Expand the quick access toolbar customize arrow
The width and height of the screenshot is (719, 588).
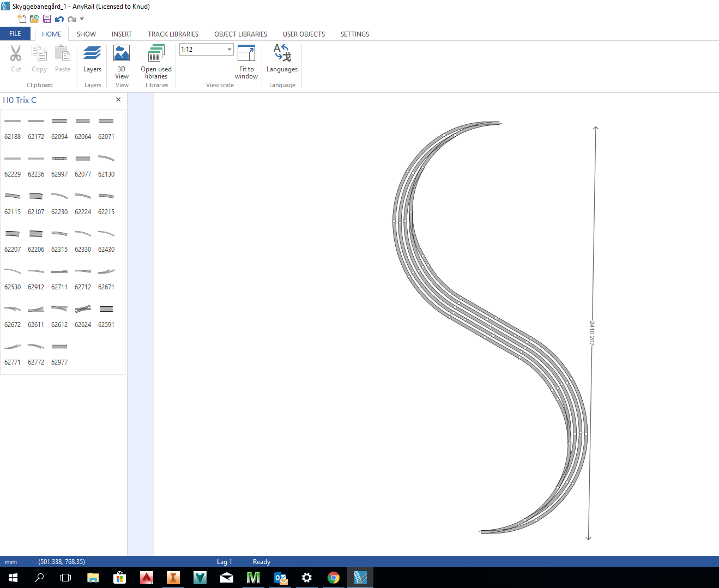82,19
